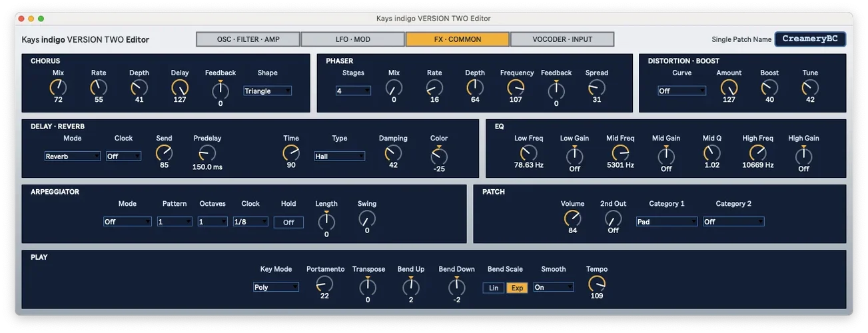Click the Reverb Time knob

(x=291, y=153)
